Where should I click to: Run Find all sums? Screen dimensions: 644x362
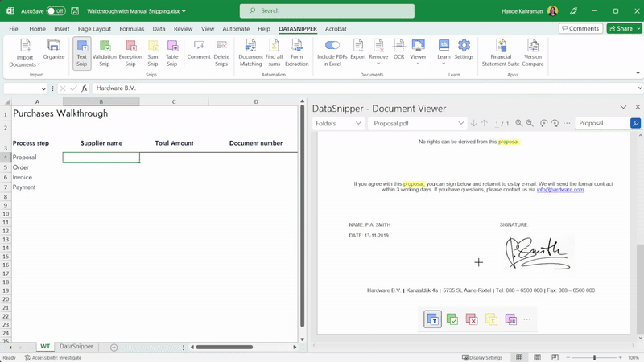pyautogui.click(x=274, y=52)
